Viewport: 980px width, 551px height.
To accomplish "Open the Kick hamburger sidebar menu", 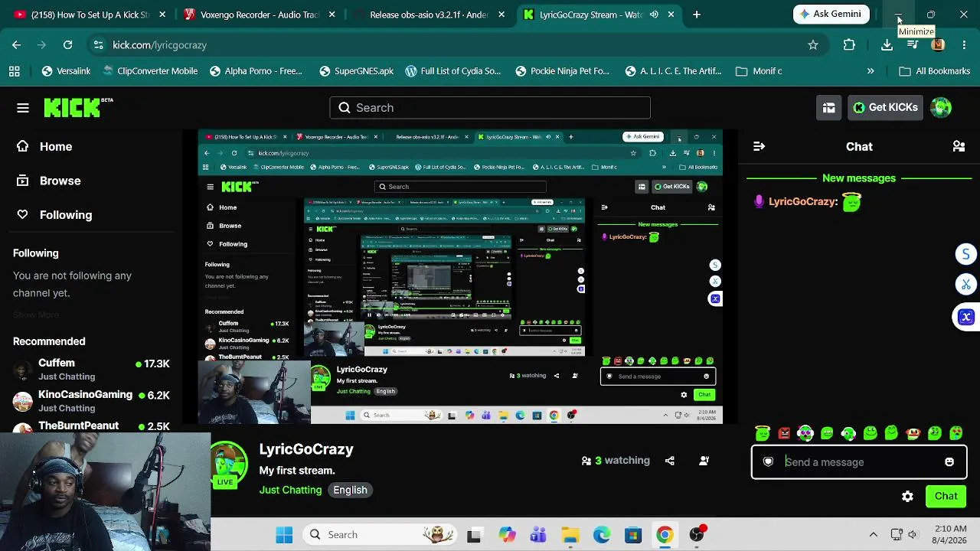I will [23, 108].
